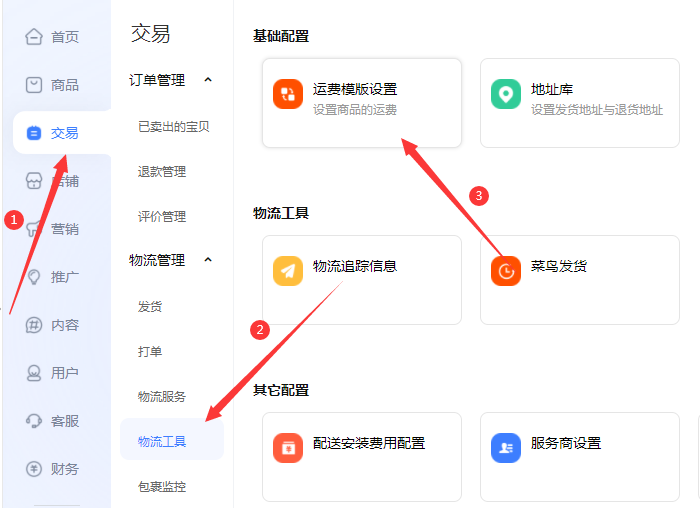Open 打单 submenu item
The width and height of the screenshot is (700, 508).
150,352
